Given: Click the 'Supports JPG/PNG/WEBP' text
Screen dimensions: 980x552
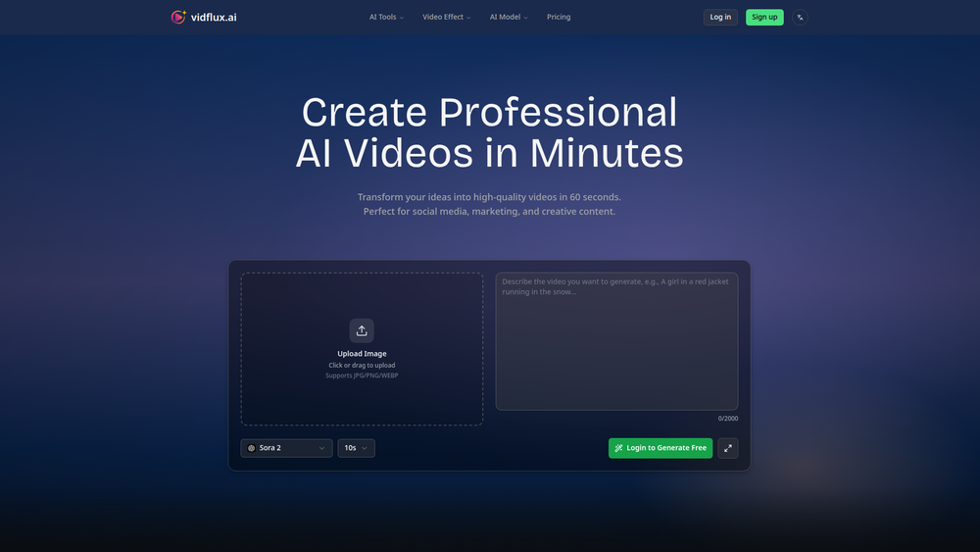Looking at the screenshot, I should pos(362,376).
